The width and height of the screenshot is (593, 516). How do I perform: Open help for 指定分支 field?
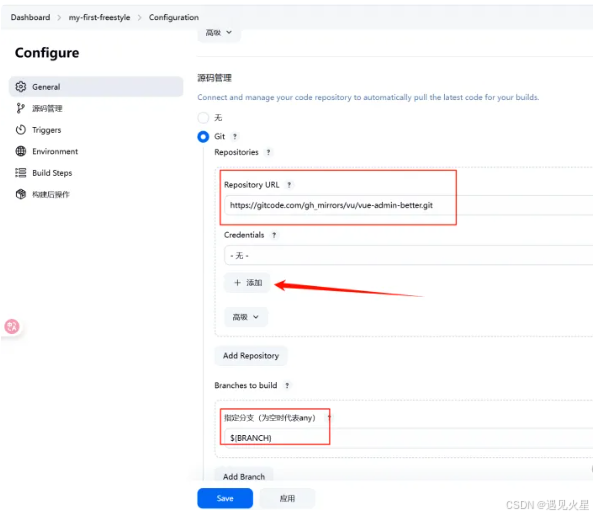click(x=329, y=418)
